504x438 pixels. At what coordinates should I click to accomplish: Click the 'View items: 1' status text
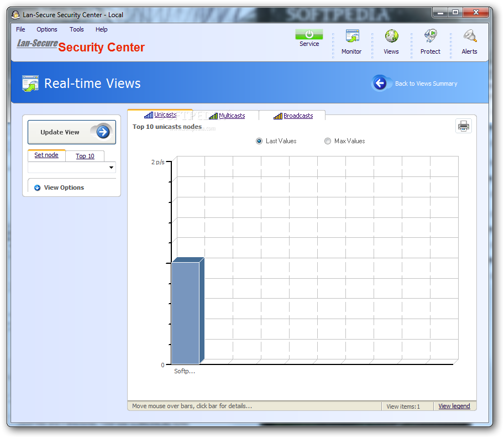(x=403, y=406)
